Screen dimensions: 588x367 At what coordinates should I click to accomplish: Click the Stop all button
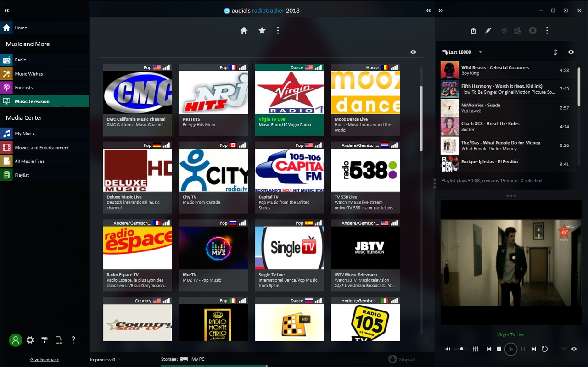pos(402,359)
